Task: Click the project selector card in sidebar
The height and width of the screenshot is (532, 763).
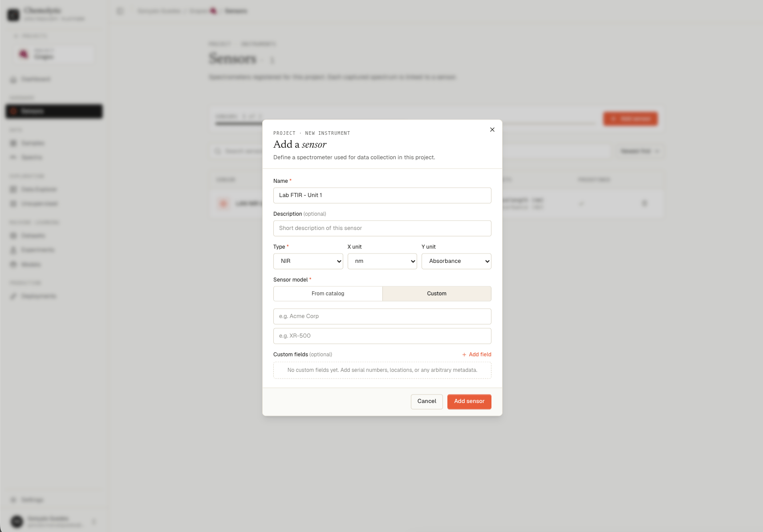Action: pos(54,54)
